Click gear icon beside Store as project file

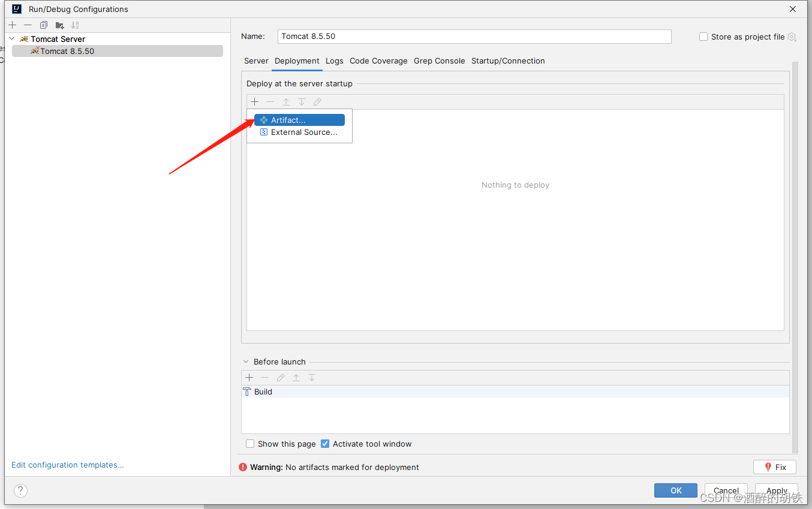(792, 37)
